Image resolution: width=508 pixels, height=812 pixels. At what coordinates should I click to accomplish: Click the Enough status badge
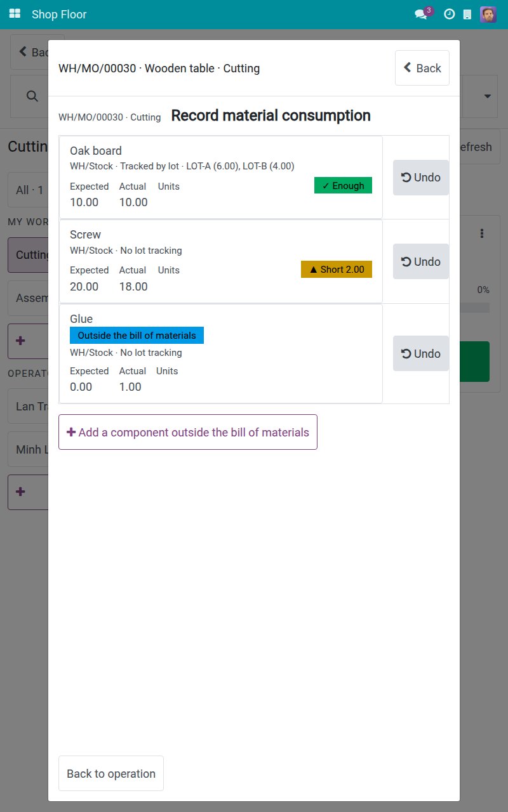[343, 185]
